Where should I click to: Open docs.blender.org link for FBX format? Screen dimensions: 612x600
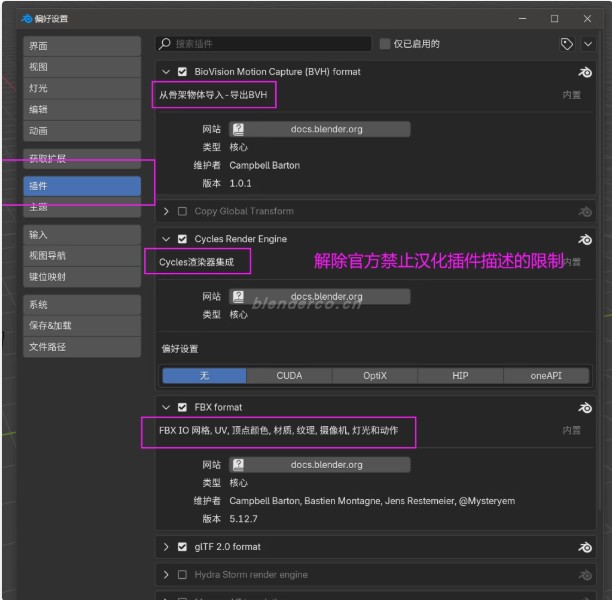pos(320,465)
